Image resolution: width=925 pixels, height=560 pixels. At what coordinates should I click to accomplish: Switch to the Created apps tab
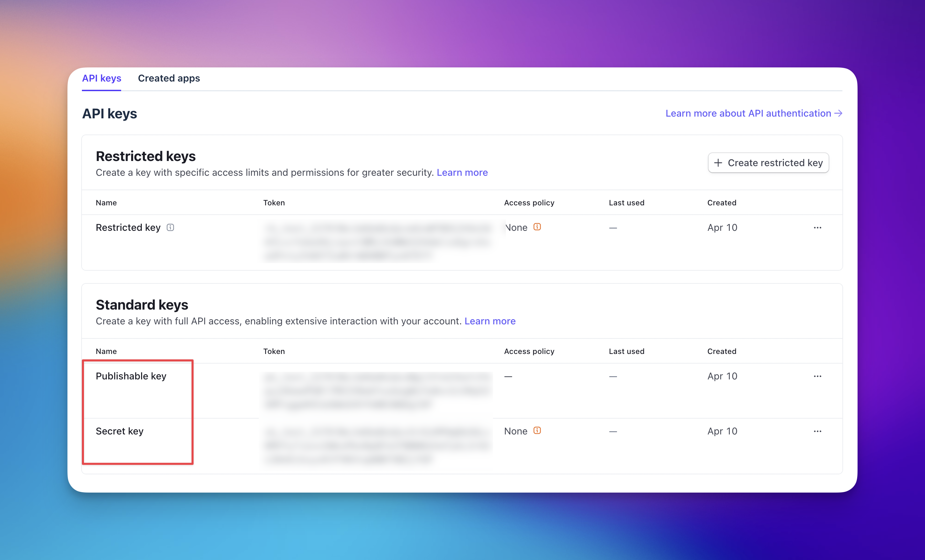click(x=169, y=78)
